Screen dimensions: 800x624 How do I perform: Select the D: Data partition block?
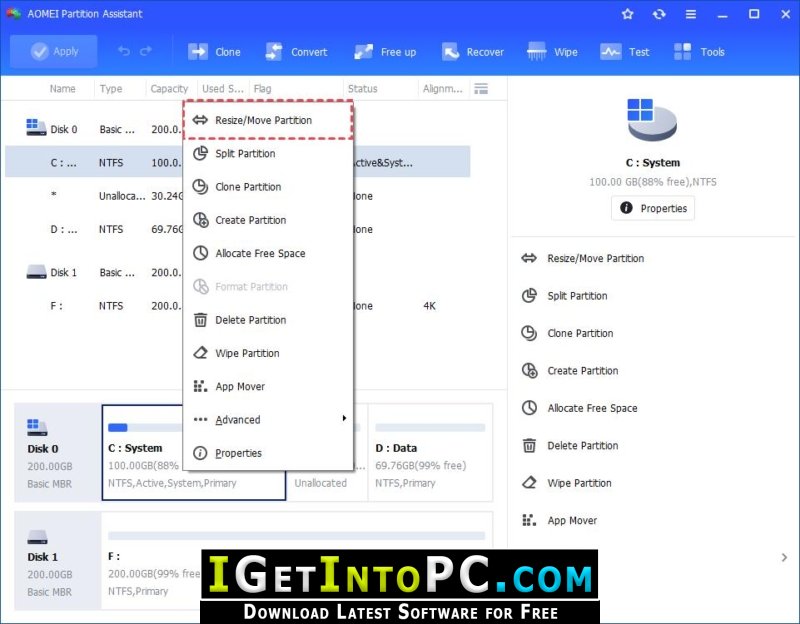430,452
